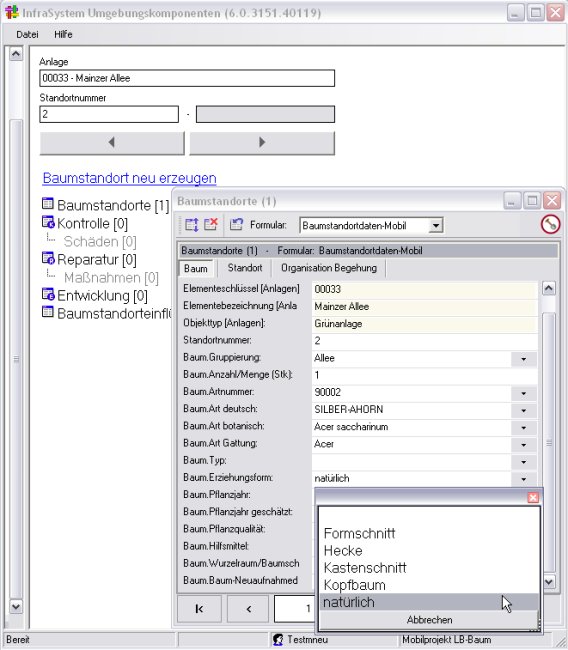Click the next Standort right-arrow button
Viewport: 568px width, 650px height.
click(262, 143)
